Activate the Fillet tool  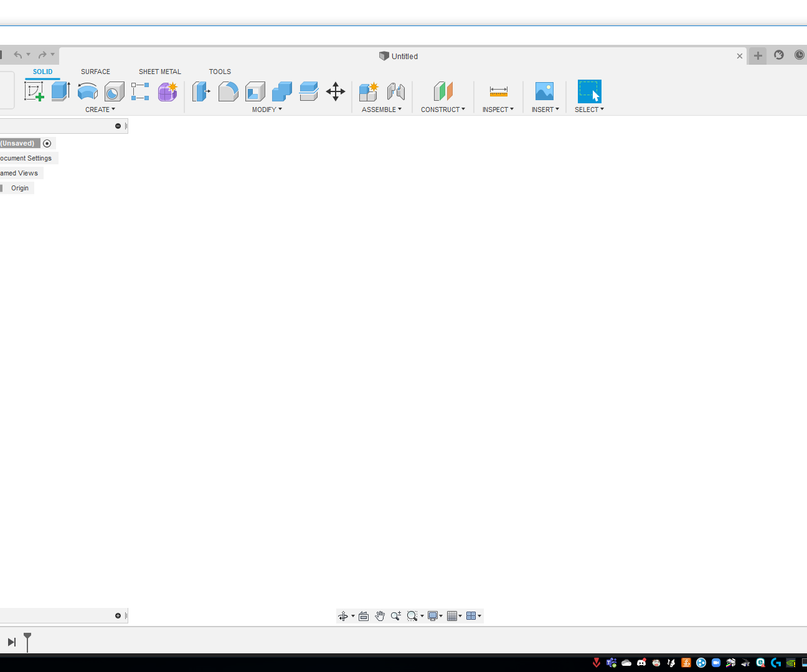point(228,91)
